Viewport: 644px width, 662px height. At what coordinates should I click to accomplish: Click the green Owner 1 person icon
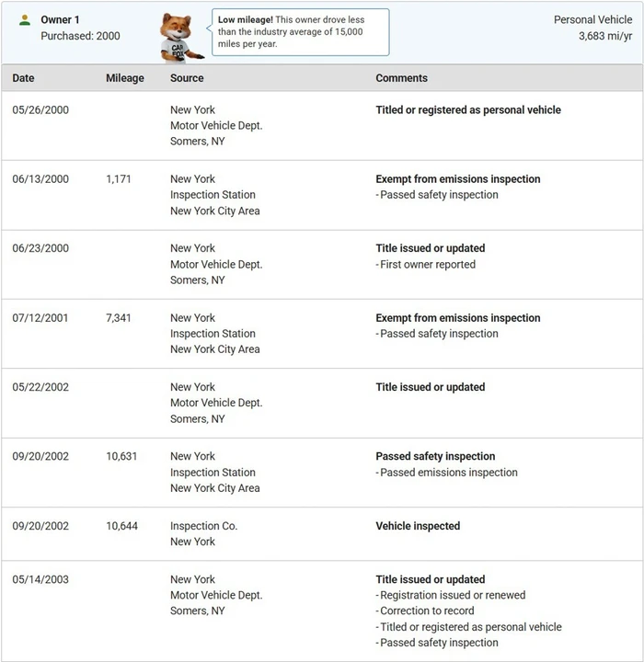tap(25, 20)
